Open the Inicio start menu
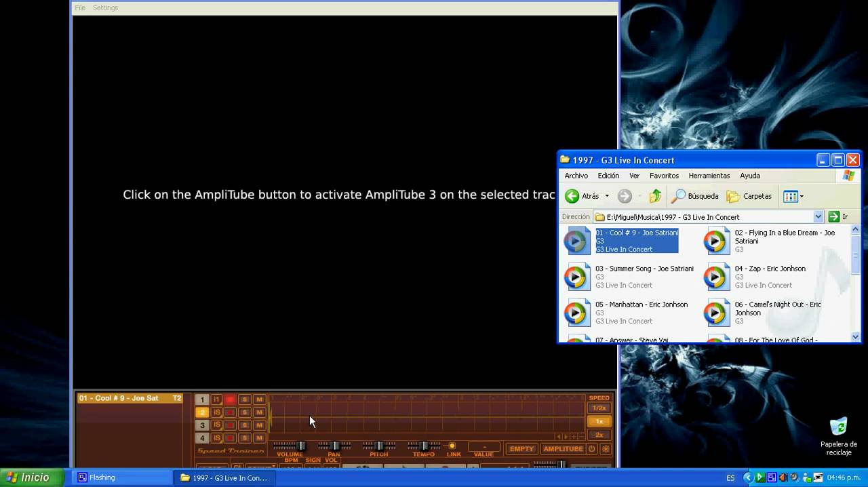Viewport: 868px width, 487px height. click(x=32, y=478)
